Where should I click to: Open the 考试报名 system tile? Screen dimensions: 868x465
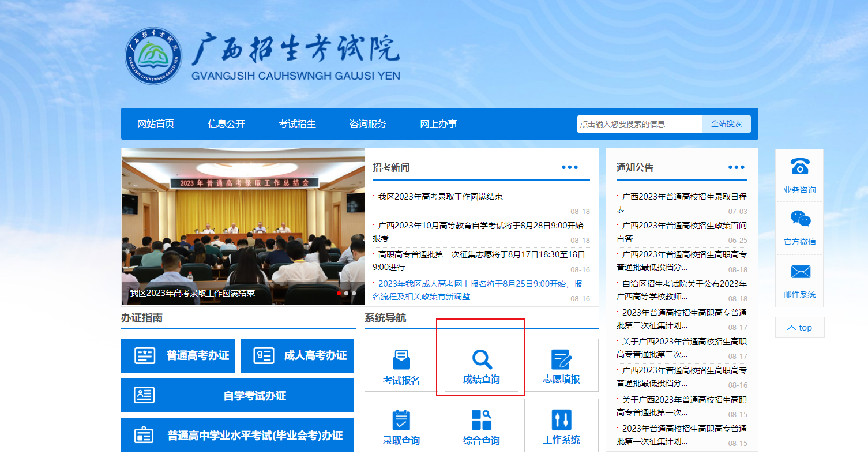coord(401,365)
